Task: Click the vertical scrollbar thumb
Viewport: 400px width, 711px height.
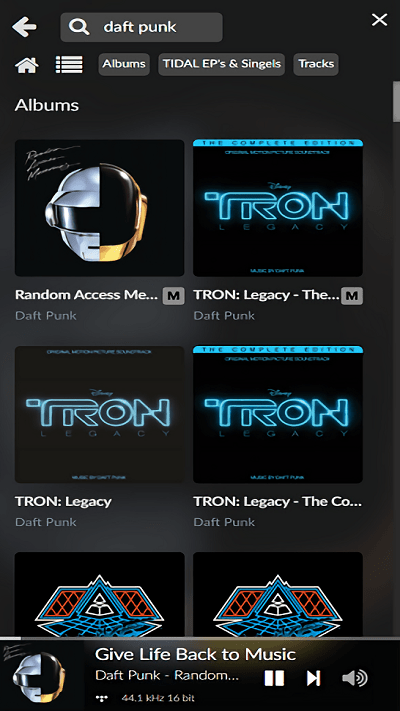Action: [396, 101]
